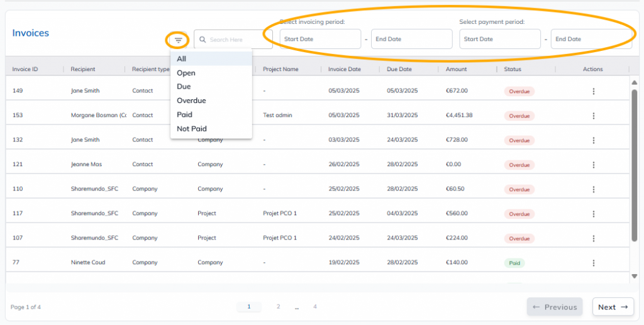Open the payment period Start Date picker
Image resolution: width=644 pixels, height=325 pixels.
[500, 39]
